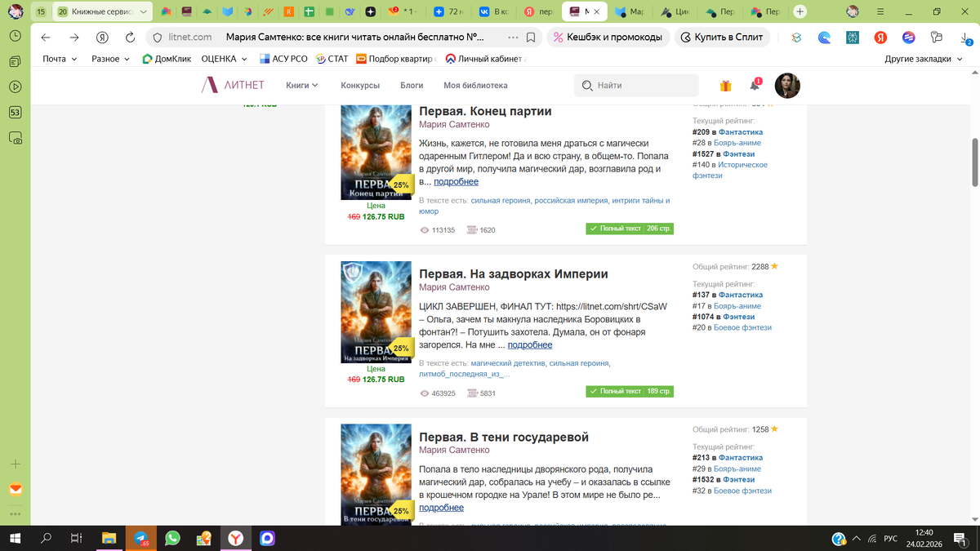Viewport: 980px width, 551px height.
Task: Open File Explorer from the taskbar
Action: [109, 538]
